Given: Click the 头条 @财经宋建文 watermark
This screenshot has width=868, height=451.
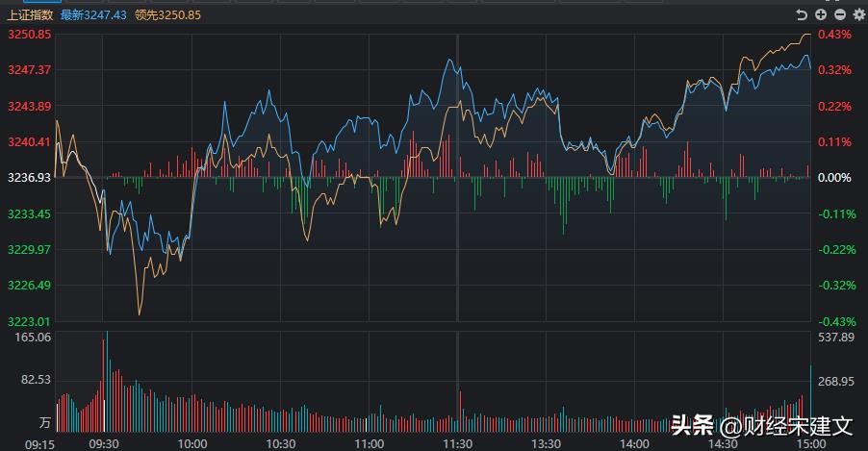Looking at the screenshot, I should 760,425.
